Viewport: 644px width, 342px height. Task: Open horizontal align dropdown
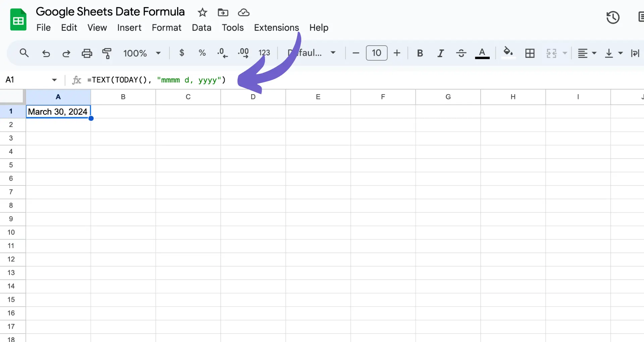[587, 53]
